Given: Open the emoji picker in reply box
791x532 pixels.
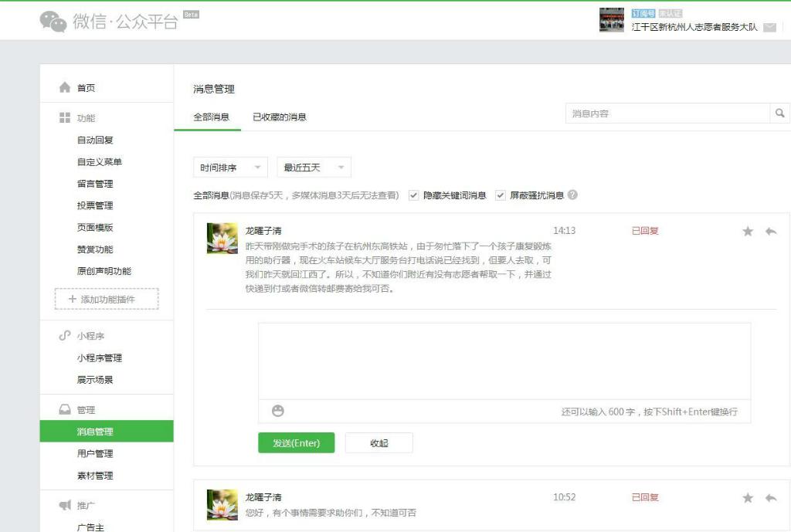Looking at the screenshot, I should coord(278,411).
